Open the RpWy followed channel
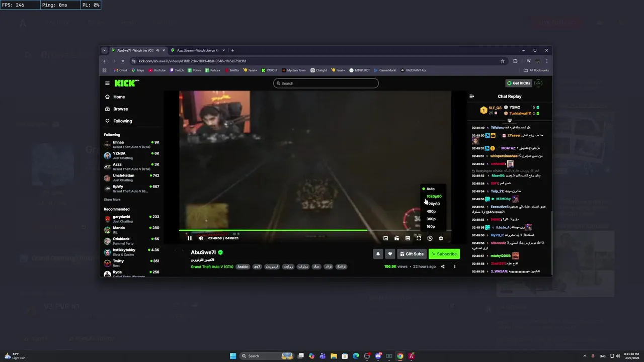 point(132,189)
